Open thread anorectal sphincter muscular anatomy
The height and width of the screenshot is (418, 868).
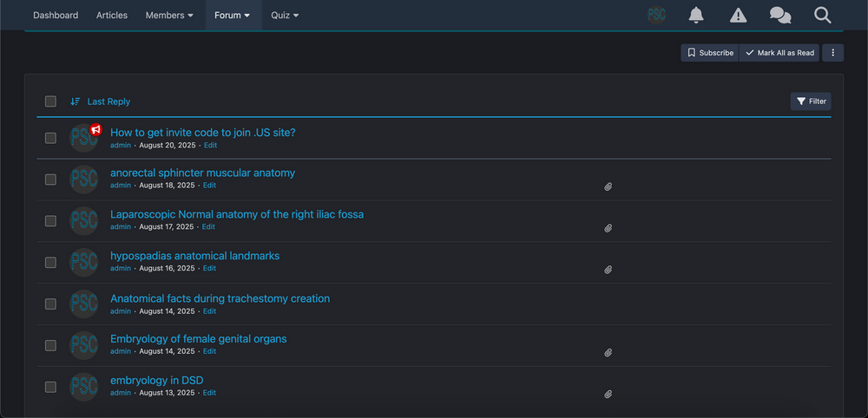coord(202,173)
